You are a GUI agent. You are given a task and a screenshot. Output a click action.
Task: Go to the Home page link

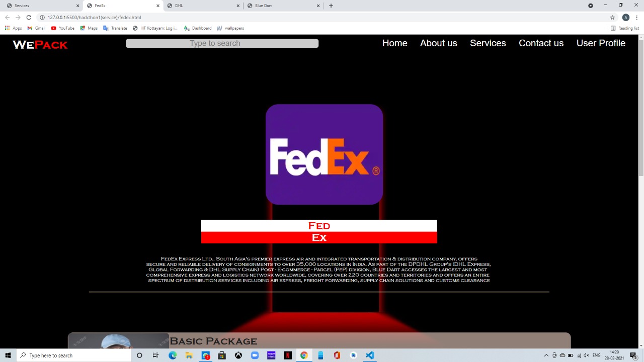point(394,43)
